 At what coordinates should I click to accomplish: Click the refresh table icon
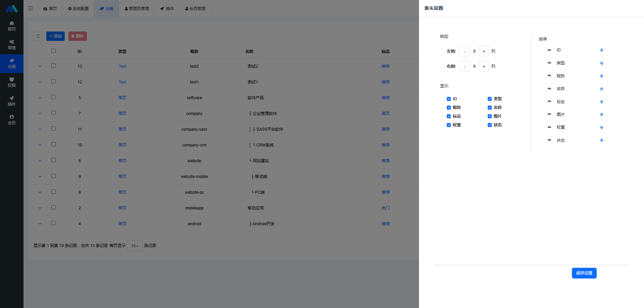pos(38,36)
